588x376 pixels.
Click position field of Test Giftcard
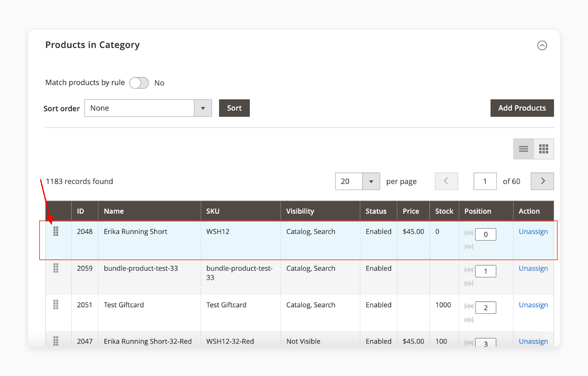coord(485,308)
